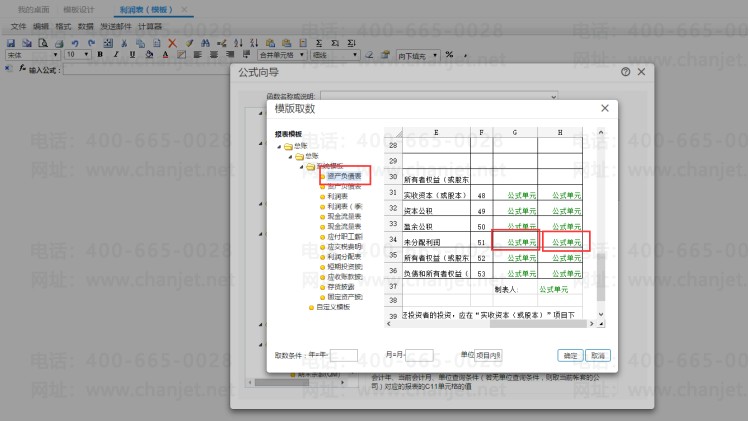Image resolution: width=749 pixels, height=421 pixels.
Task: Close the 利润表(模板) tab
Action: click(184, 10)
